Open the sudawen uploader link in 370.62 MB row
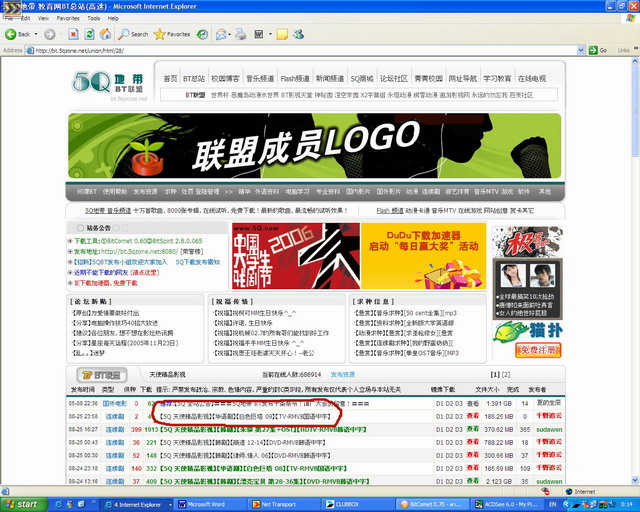The height and width of the screenshot is (512, 640). coord(549,430)
